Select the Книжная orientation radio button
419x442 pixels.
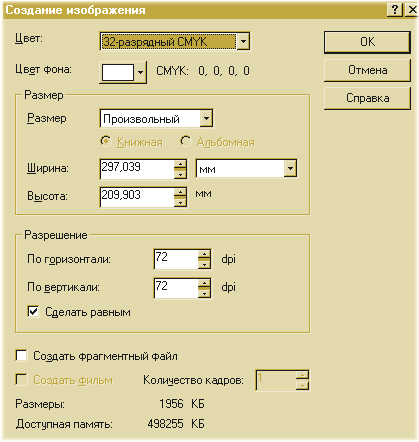click(x=106, y=141)
